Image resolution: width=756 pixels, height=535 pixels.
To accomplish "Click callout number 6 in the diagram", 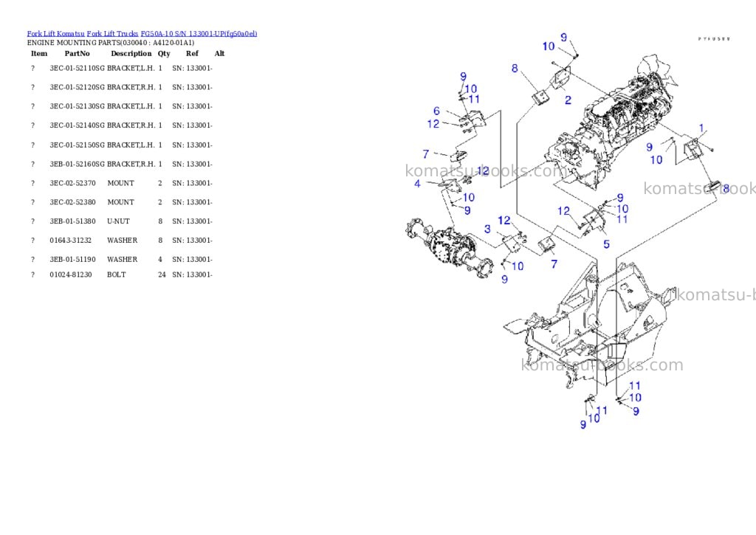I will pyautogui.click(x=436, y=111).
